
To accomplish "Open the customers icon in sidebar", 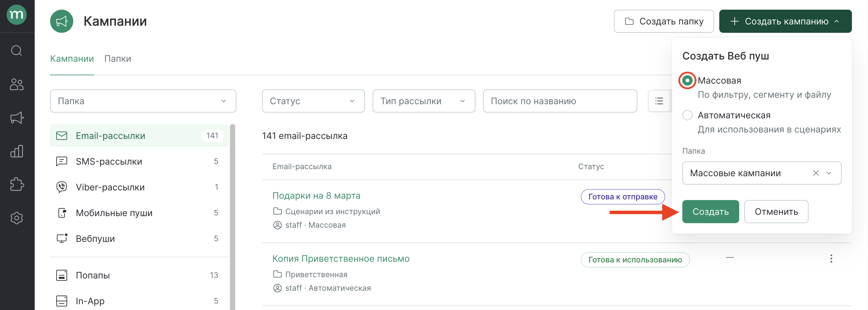I will point(16,84).
